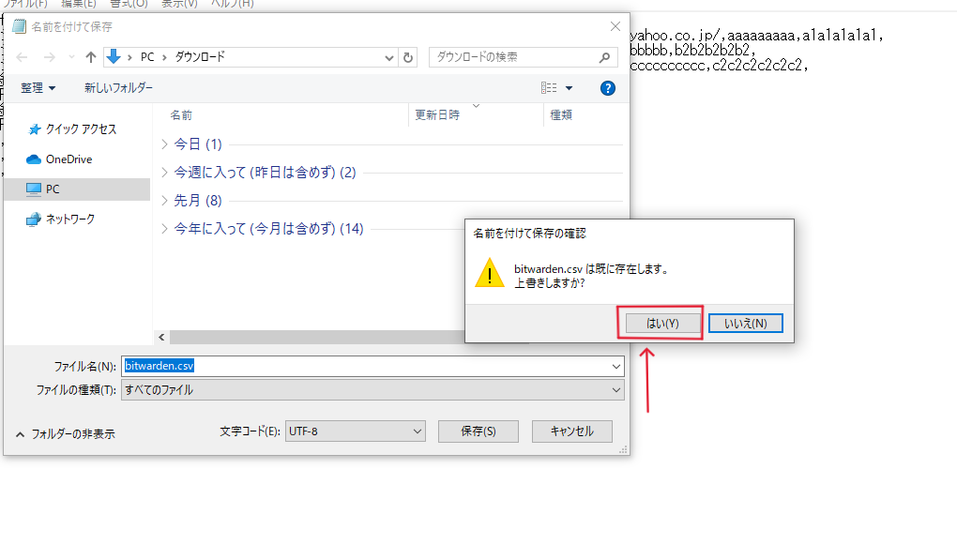957x560 pixels.
Task: Click the back navigation arrow
Action: click(22, 57)
